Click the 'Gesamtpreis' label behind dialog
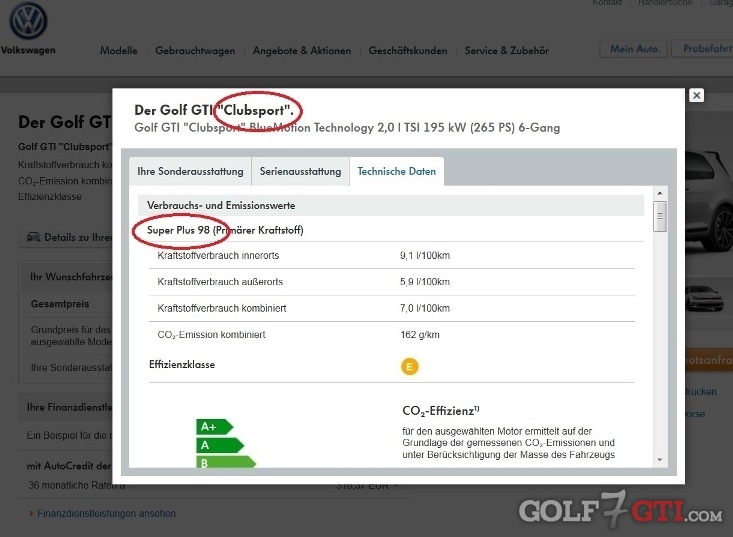Image resolution: width=733 pixels, height=537 pixels. (60, 304)
